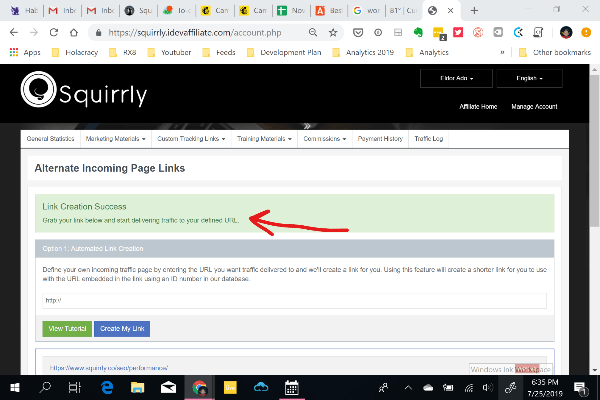The height and width of the screenshot is (400, 600).
Task: Open the Pocket extension icon
Action: (x=358, y=33)
